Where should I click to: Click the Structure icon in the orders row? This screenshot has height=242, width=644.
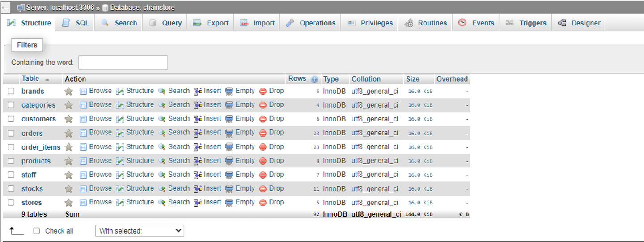120,133
